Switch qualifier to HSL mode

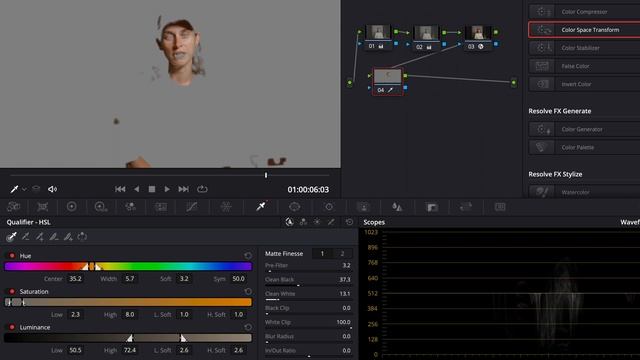(x=289, y=222)
